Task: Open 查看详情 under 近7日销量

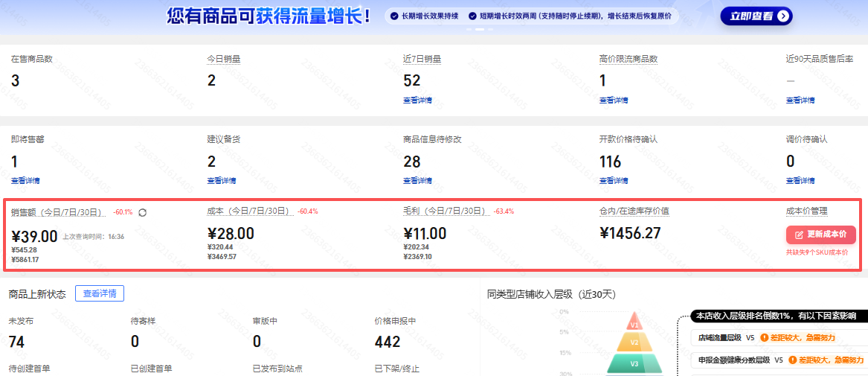Action: click(417, 101)
